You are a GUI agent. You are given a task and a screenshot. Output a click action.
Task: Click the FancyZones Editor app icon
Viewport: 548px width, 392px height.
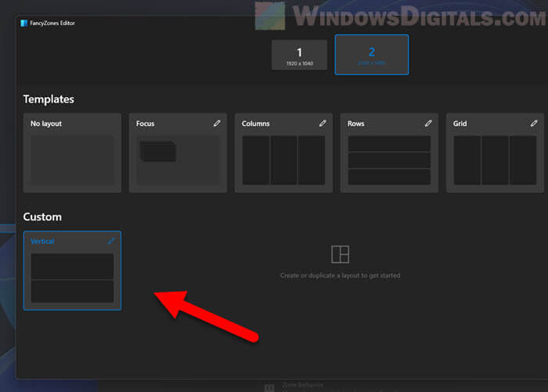pyautogui.click(x=23, y=23)
